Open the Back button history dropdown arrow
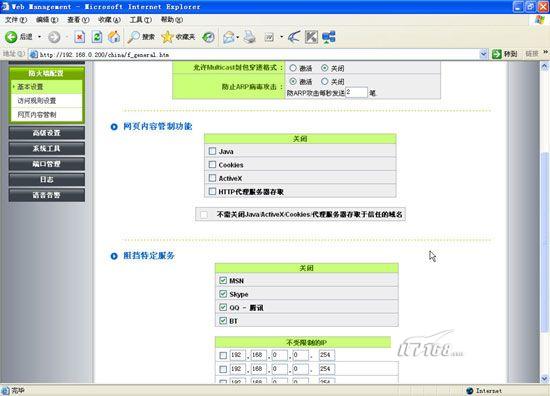This screenshot has width=550, height=396. 39,37
